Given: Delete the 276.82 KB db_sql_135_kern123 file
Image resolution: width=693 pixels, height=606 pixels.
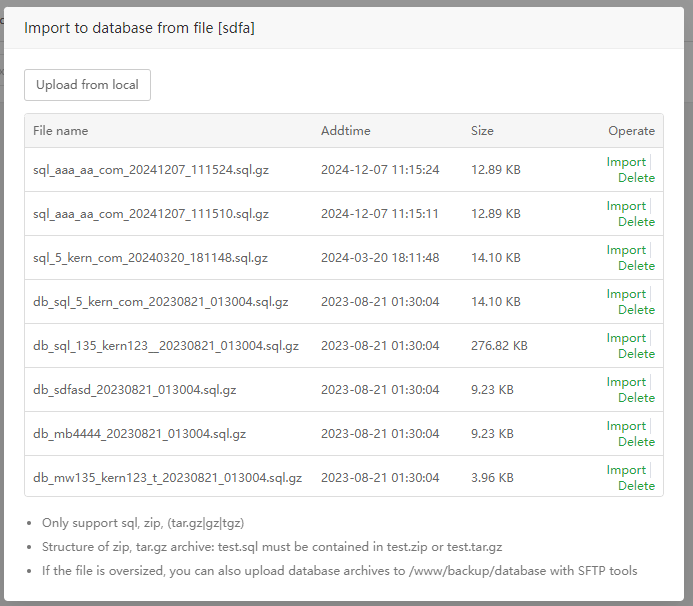Looking at the screenshot, I should [x=636, y=354].
